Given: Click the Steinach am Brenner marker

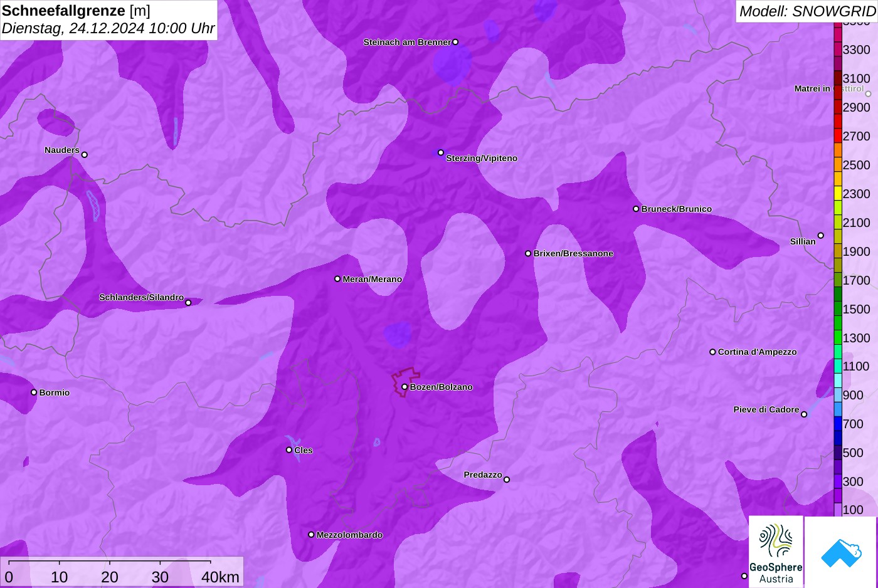Looking at the screenshot, I should 455,42.
